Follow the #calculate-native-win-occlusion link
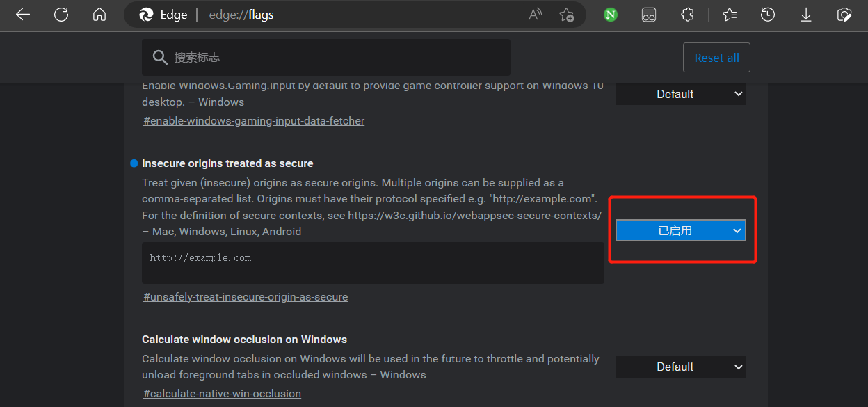This screenshot has width=868, height=407. coord(222,394)
